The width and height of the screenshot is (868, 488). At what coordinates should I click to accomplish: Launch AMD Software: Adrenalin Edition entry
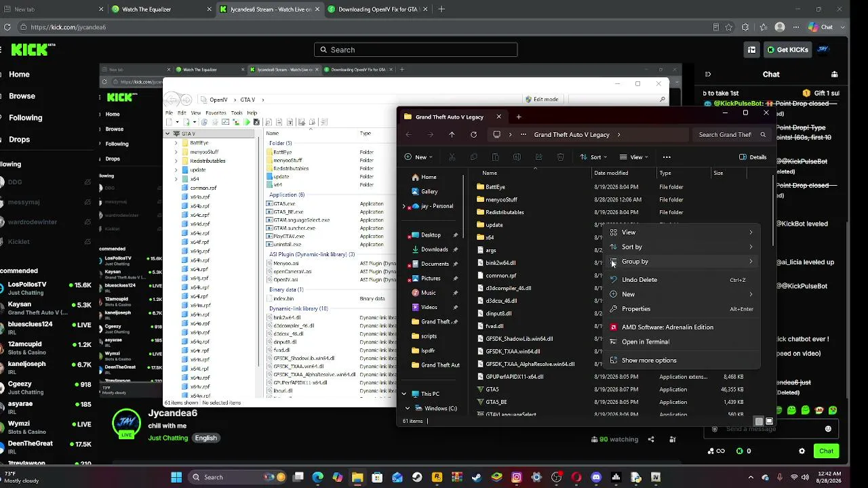(682, 327)
